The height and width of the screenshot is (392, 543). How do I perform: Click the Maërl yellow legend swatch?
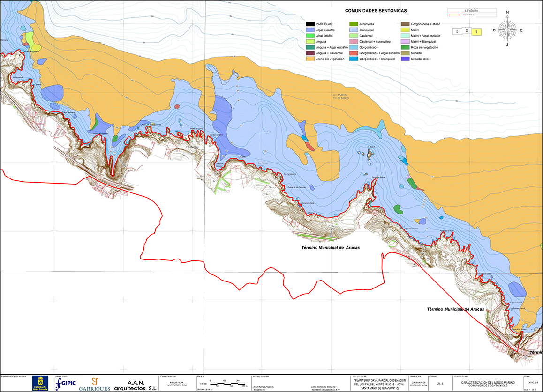click(405, 30)
